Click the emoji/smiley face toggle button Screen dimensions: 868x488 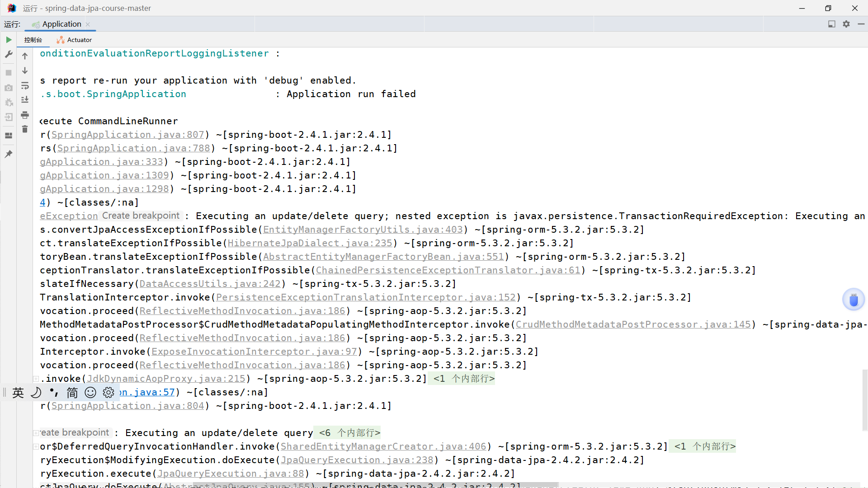[x=90, y=392]
